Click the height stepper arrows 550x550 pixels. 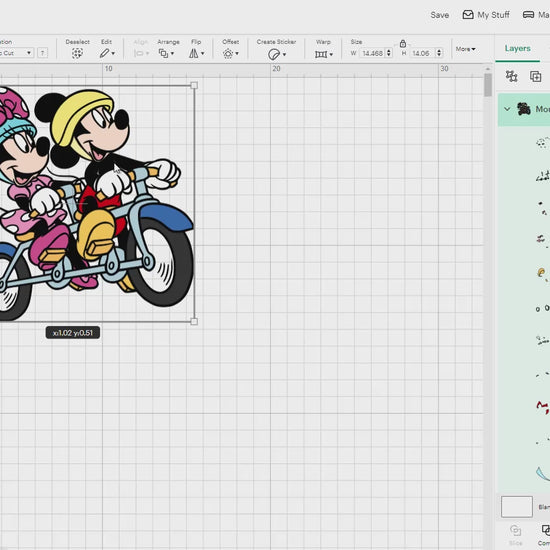439,53
